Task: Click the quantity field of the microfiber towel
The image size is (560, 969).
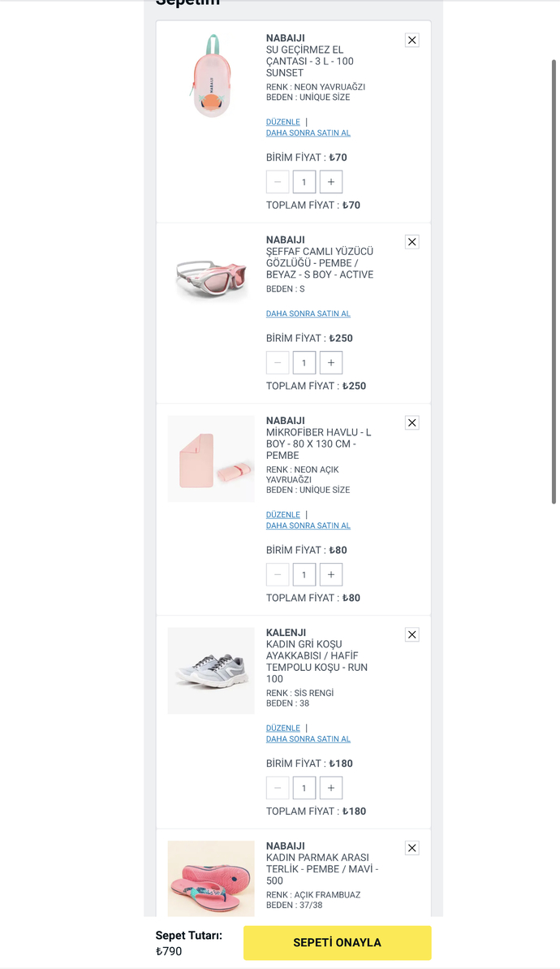Action: tap(304, 575)
